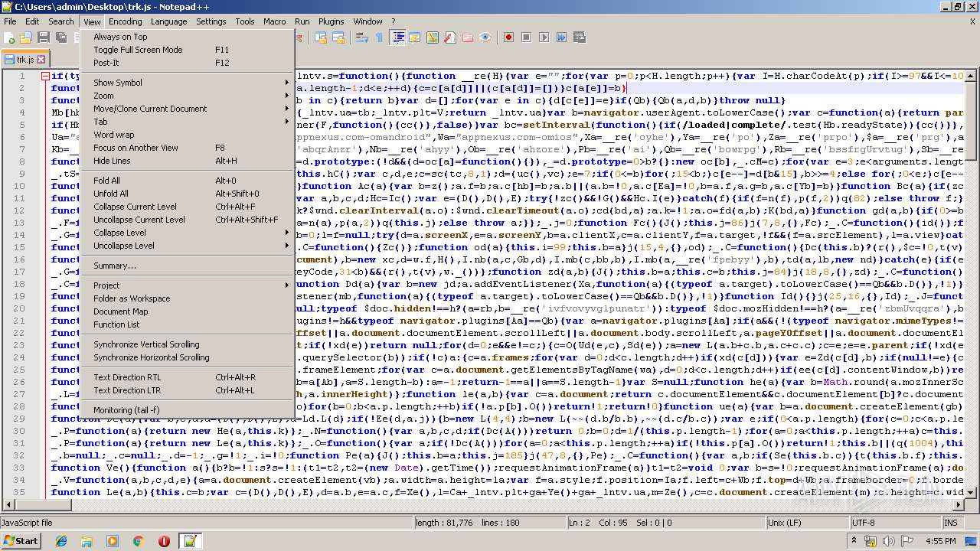Choose Folder as Workspace menu entry
The height and width of the screenshot is (551, 980).
point(188,298)
